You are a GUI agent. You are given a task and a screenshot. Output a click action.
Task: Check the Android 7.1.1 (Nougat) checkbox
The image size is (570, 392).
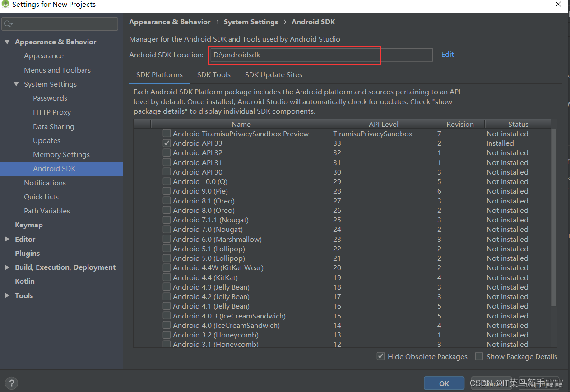point(167,220)
